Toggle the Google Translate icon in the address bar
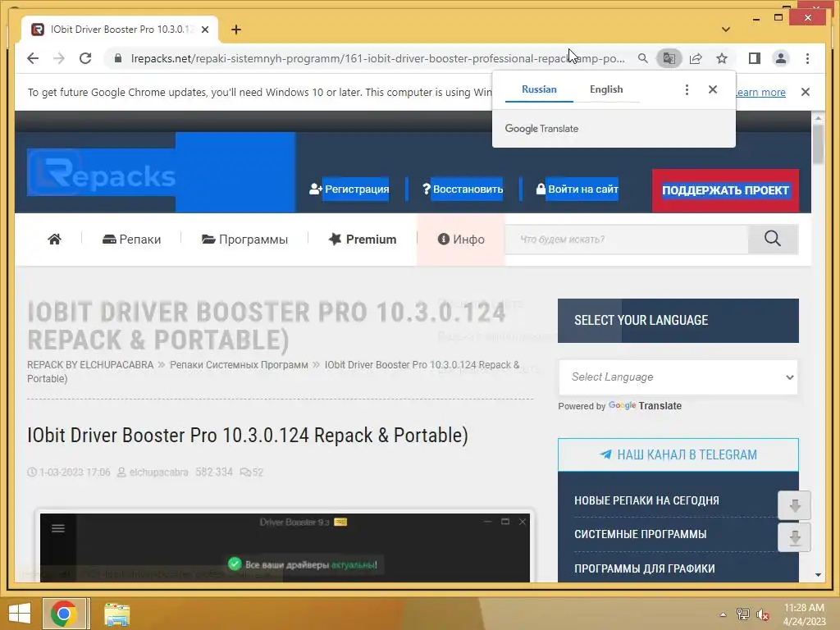This screenshot has width=840, height=630. (669, 58)
